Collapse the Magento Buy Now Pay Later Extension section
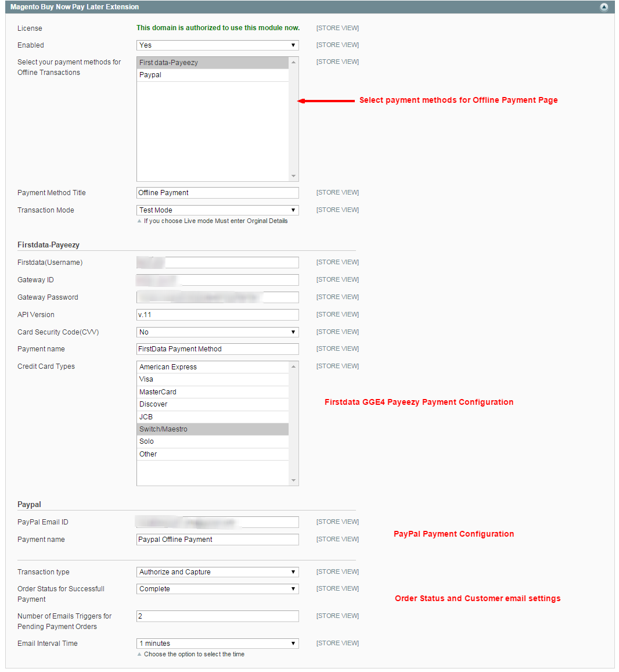 [603, 7]
